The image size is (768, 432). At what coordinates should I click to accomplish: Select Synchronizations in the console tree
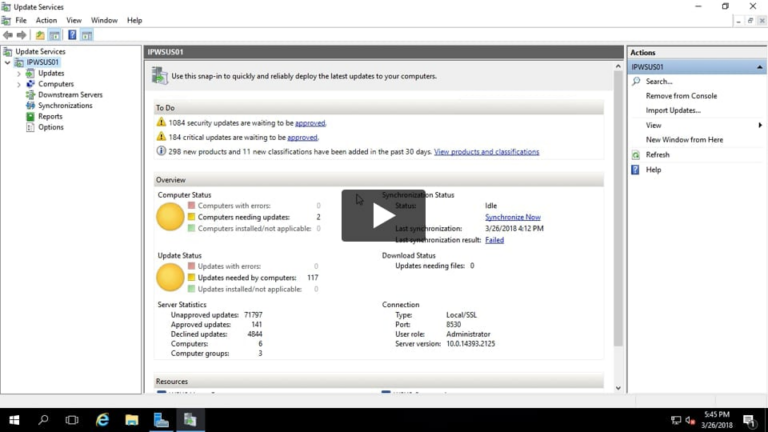pyautogui.click(x=64, y=106)
